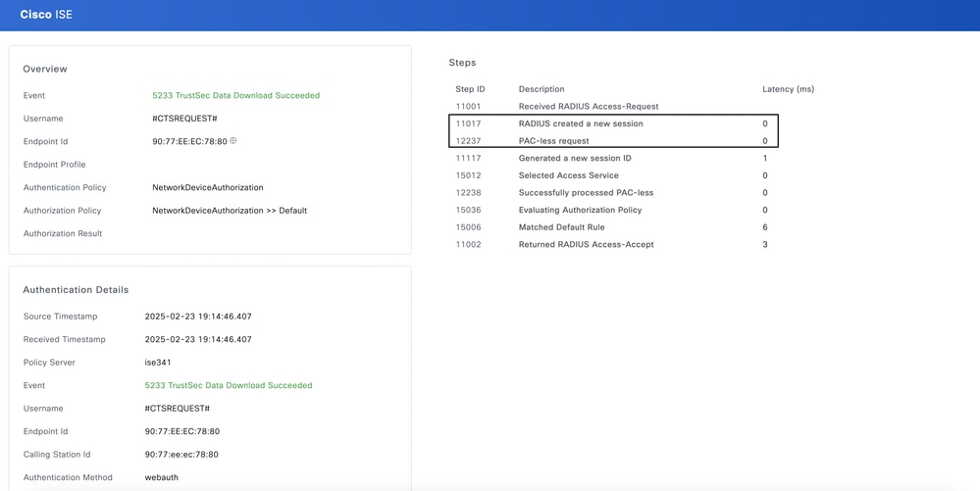Click the Step ID column header
Viewport: 980px width, 491px height.
click(x=470, y=89)
